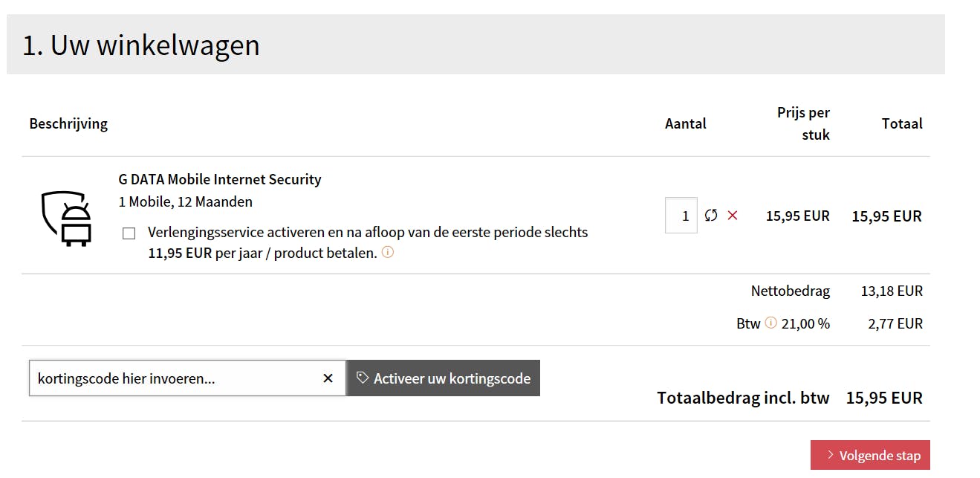Click the 'Prijs per stuk' column header
The image size is (980, 478).
(x=803, y=123)
